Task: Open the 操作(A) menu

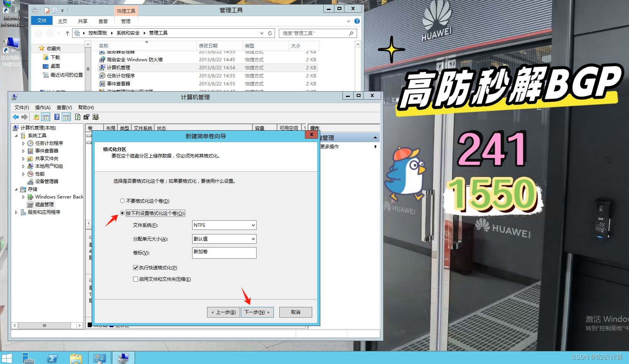Action: click(x=43, y=107)
